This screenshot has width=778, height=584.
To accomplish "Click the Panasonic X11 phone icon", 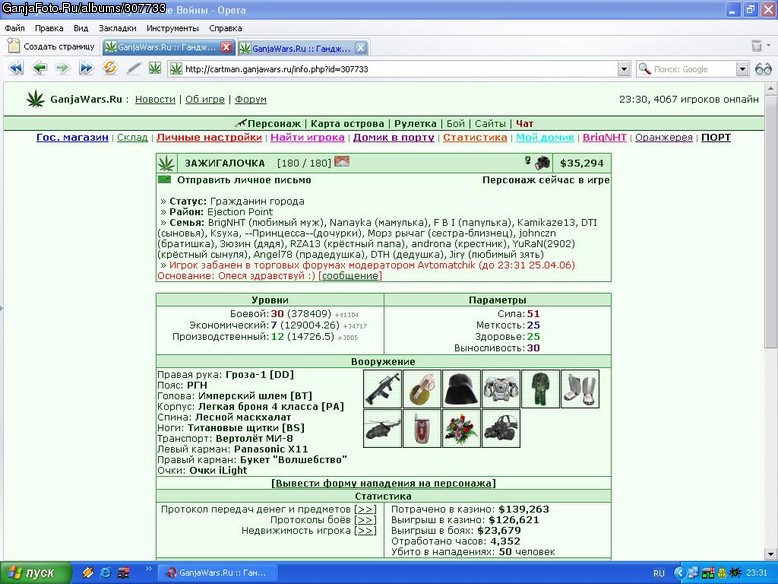I will pyautogui.click(x=422, y=428).
